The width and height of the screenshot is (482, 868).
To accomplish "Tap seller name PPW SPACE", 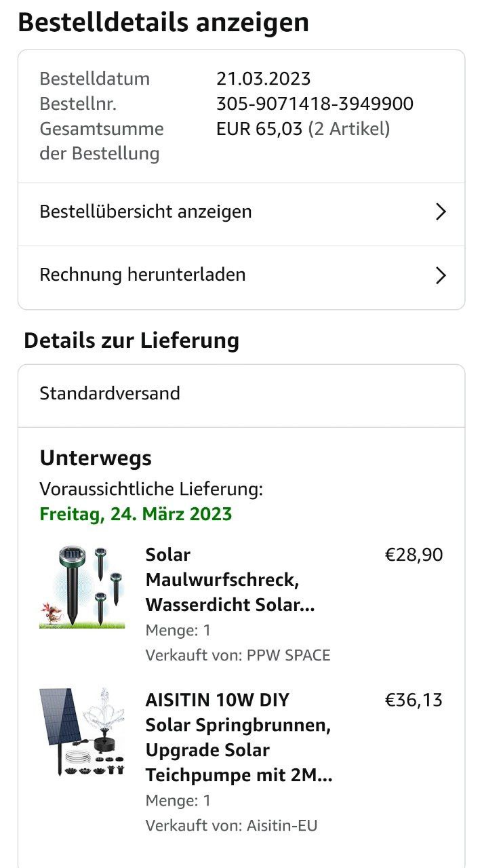I will 288,655.
